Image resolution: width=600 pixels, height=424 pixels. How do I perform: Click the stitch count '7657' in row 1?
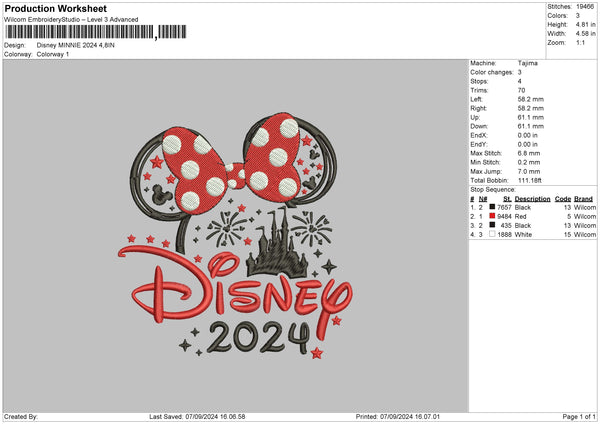pos(504,207)
